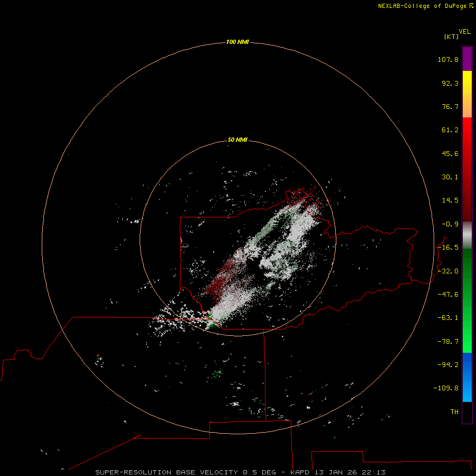Click the 76.7 velocity scale value
Image resolution: width=476 pixels, height=476 pixels.
click(450, 106)
